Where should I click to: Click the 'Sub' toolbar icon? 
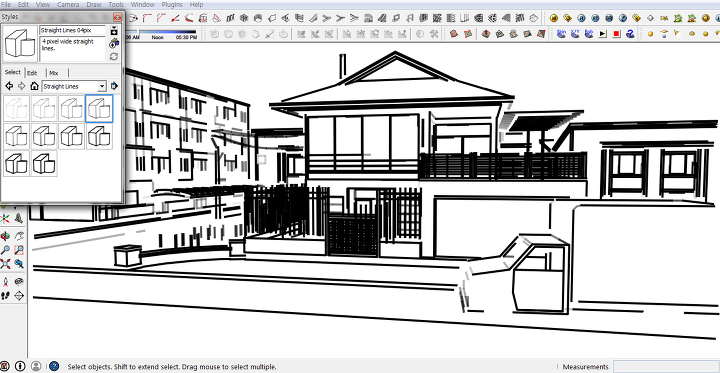pos(589,34)
